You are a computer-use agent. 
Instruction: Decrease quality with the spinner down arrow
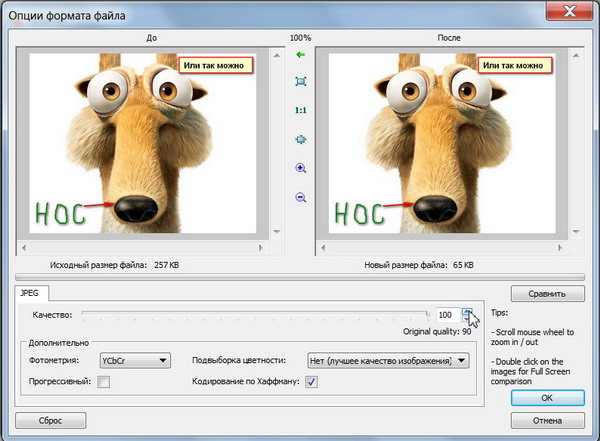tap(467, 318)
